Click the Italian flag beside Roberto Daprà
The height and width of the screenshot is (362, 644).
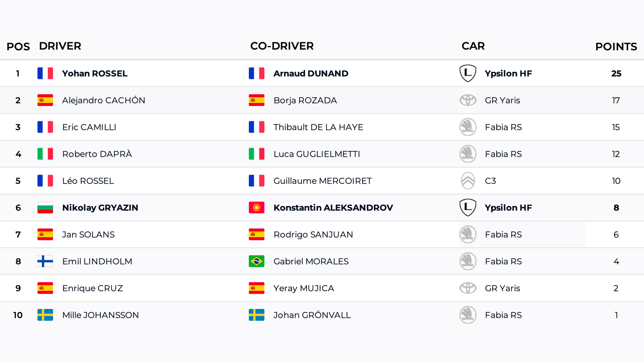pos(45,154)
